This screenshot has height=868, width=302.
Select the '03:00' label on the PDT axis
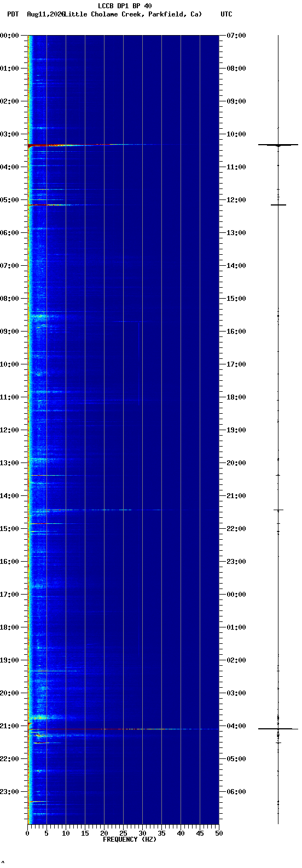click(x=9, y=134)
